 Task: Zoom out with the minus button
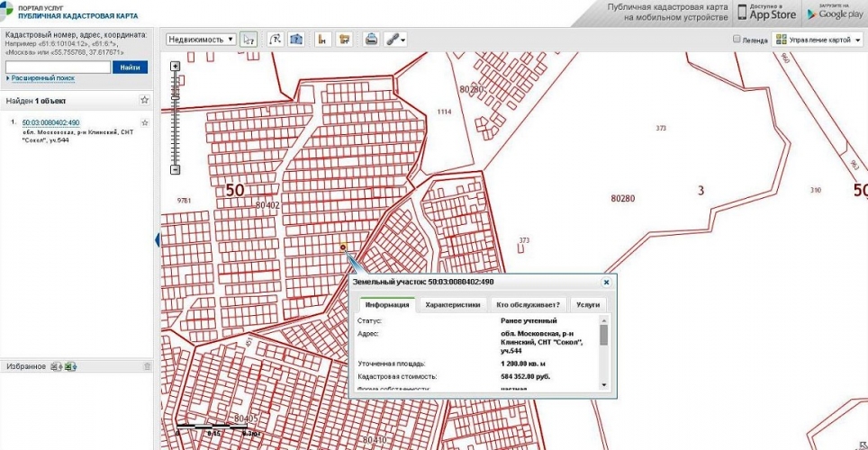[175, 169]
